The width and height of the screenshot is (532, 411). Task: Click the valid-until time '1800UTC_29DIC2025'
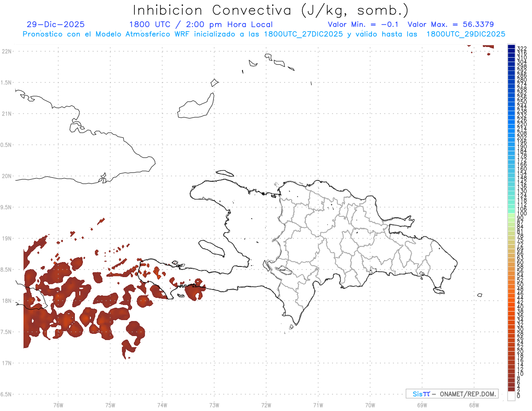tap(465, 34)
